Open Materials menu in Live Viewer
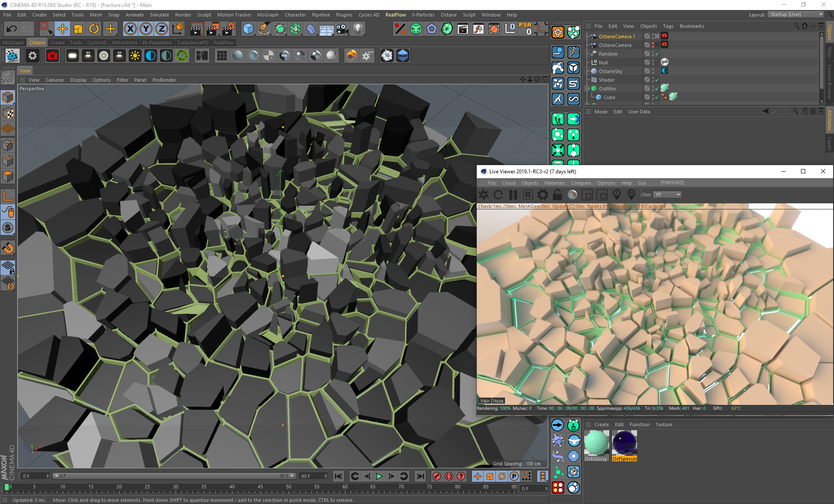834x504 pixels. coord(555,183)
